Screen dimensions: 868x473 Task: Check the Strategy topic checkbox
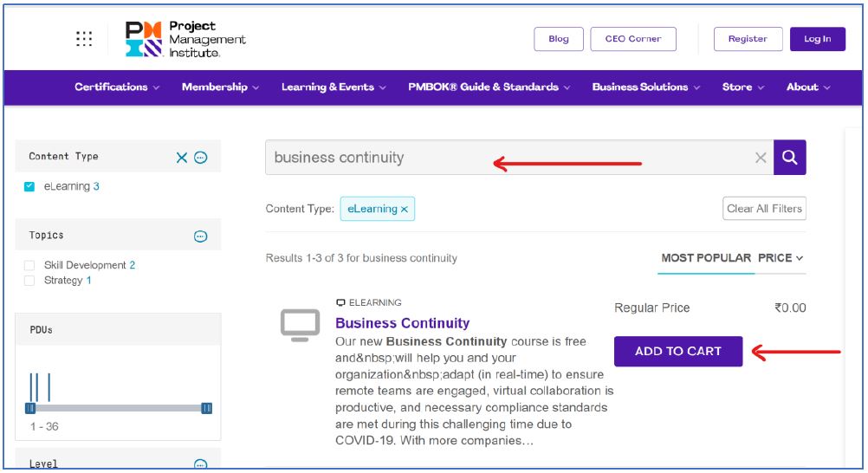click(x=30, y=281)
